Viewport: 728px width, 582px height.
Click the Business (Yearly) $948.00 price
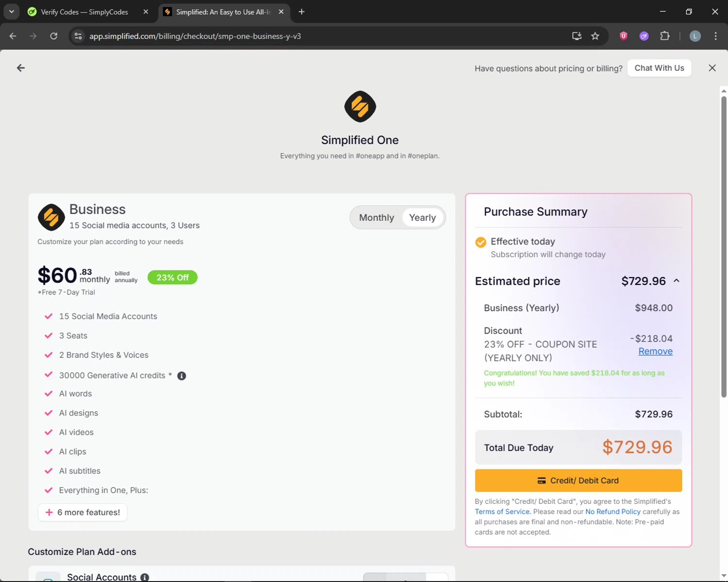point(653,308)
